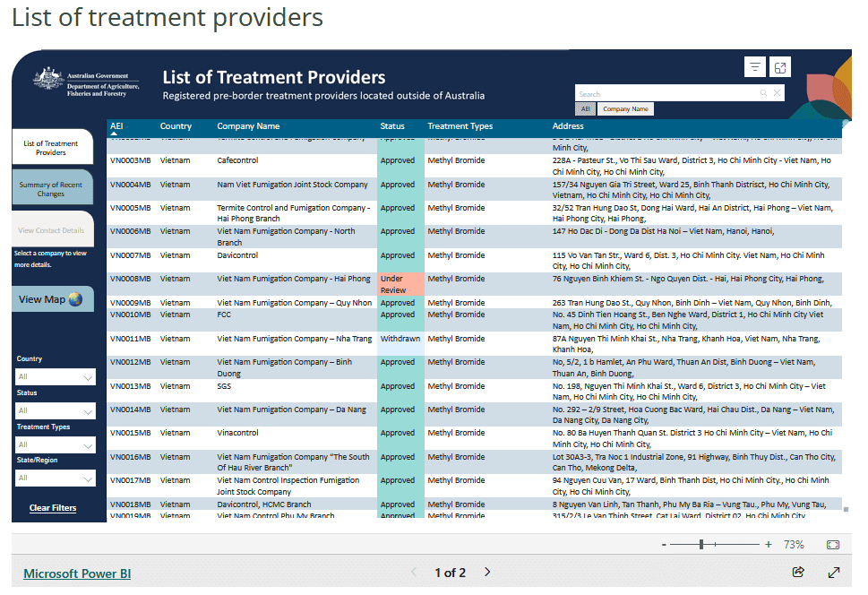868x595 pixels.
Task: Click the fit to page icon
Action: click(x=832, y=545)
